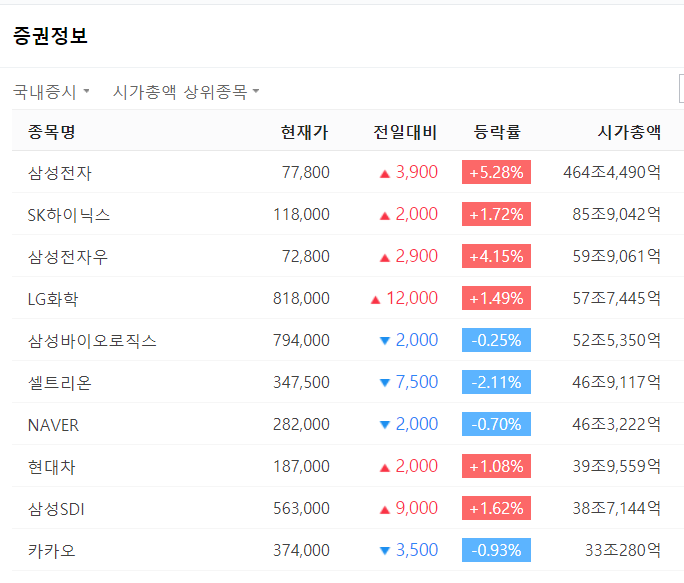The width and height of the screenshot is (684, 583).
Task: Select current price 794,000
Action: point(301,340)
